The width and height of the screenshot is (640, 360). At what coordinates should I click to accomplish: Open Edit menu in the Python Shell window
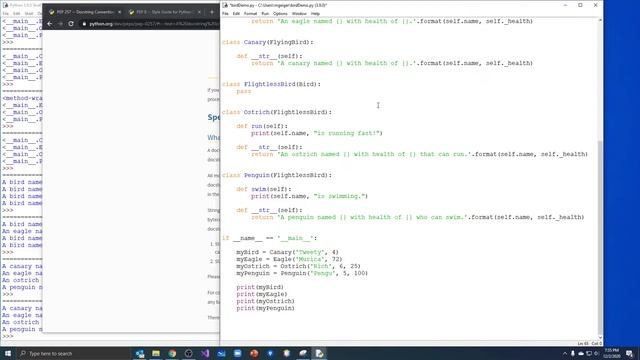(16, 13)
